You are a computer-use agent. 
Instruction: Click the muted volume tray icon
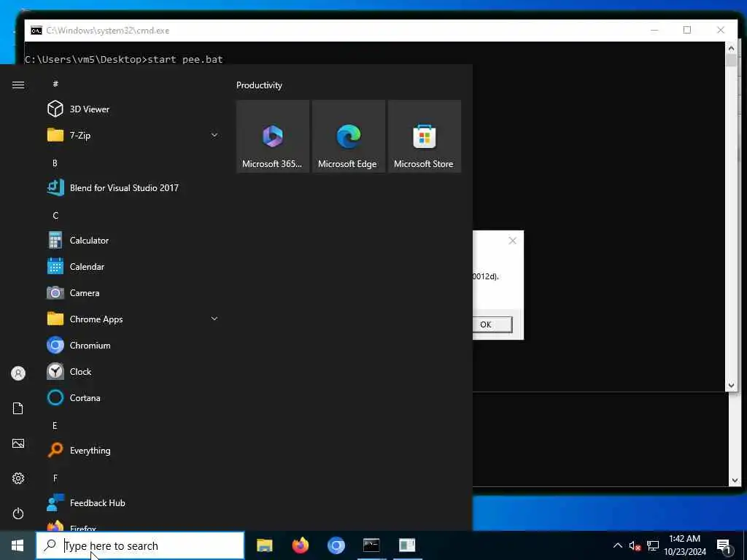click(635, 545)
